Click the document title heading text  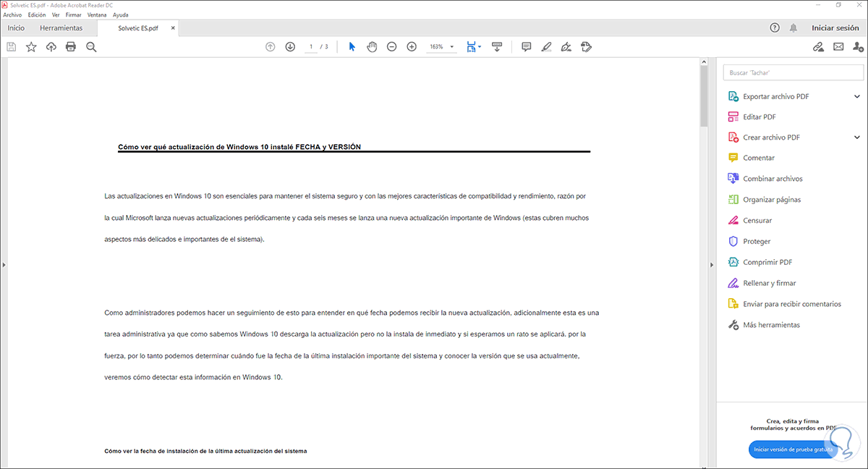pyautogui.click(x=239, y=146)
